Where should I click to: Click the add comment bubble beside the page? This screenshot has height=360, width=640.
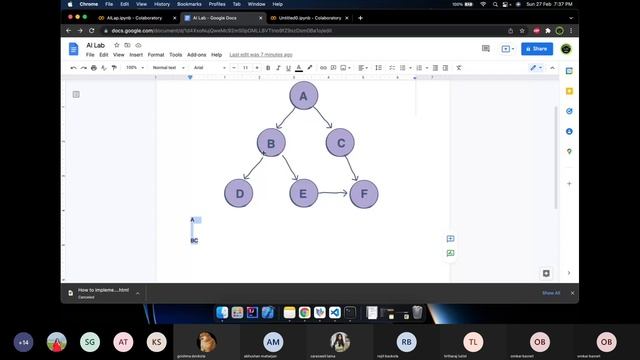pyautogui.click(x=450, y=239)
